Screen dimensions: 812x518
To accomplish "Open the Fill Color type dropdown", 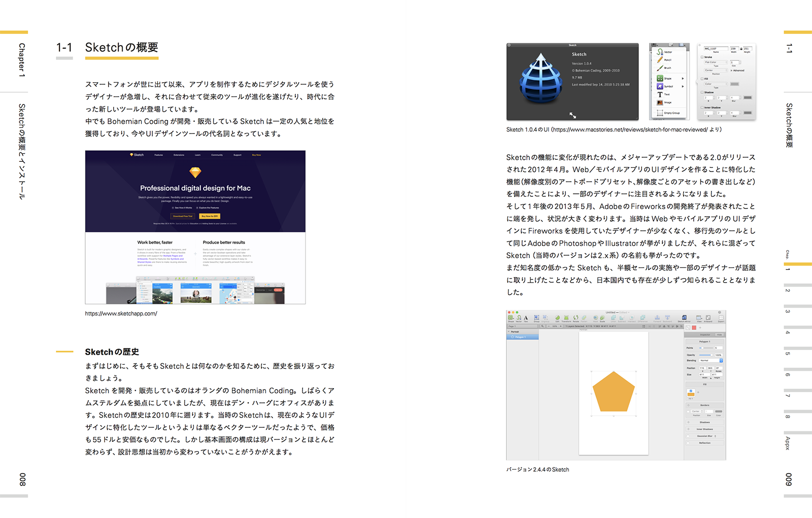I will (x=716, y=84).
